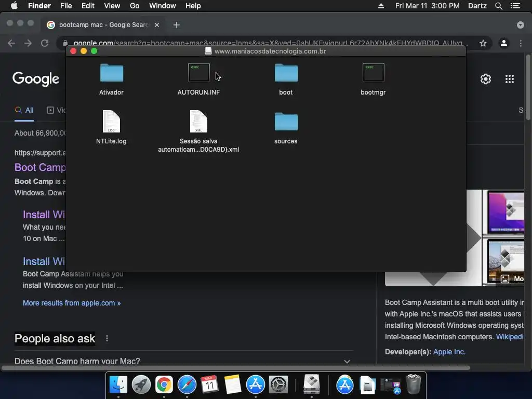
Task: Open Finder from the Dock
Action: pyautogui.click(x=118, y=384)
